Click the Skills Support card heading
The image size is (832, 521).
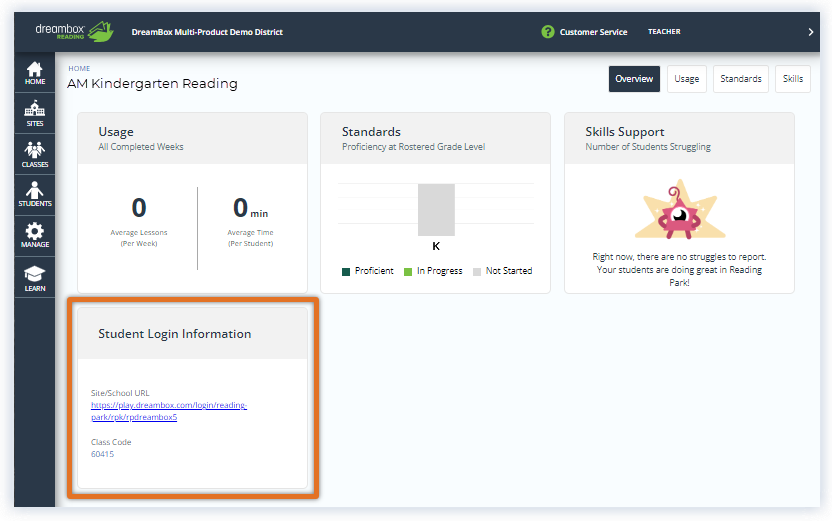pos(625,132)
